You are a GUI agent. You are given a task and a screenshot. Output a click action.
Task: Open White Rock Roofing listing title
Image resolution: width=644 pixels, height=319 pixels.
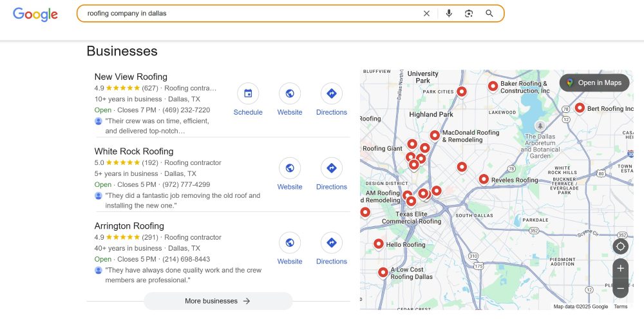click(134, 151)
